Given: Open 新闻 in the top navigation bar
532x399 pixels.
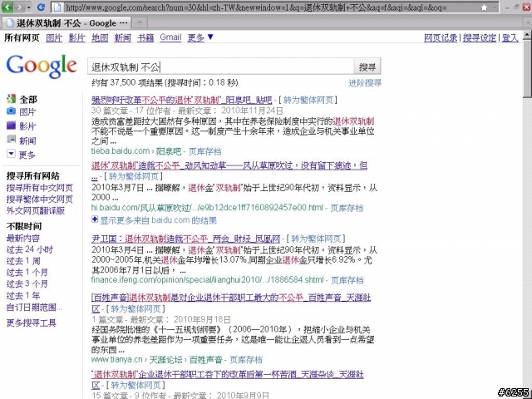Looking at the screenshot, I should 122,37.
